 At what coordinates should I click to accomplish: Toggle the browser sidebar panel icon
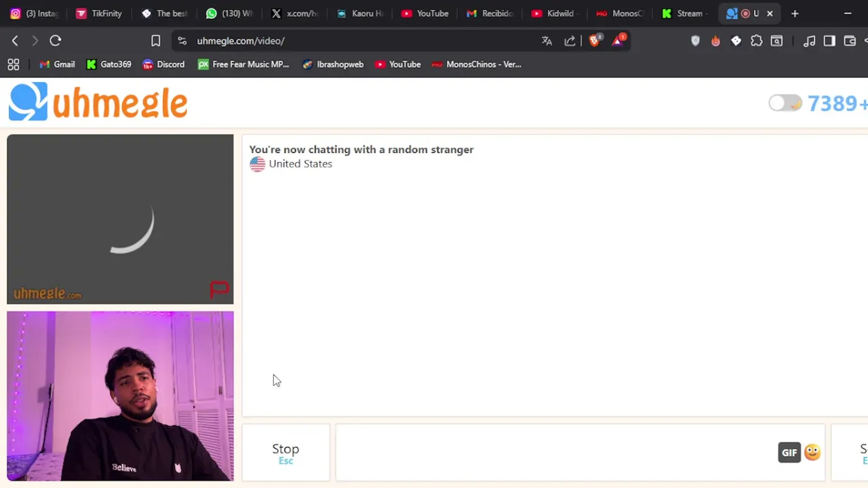(829, 41)
